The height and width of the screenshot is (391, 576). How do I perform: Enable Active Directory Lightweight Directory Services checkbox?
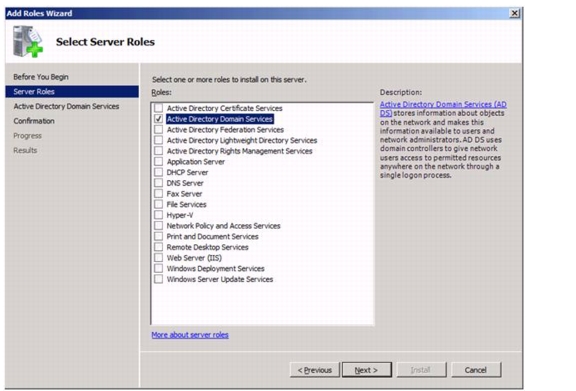click(158, 140)
